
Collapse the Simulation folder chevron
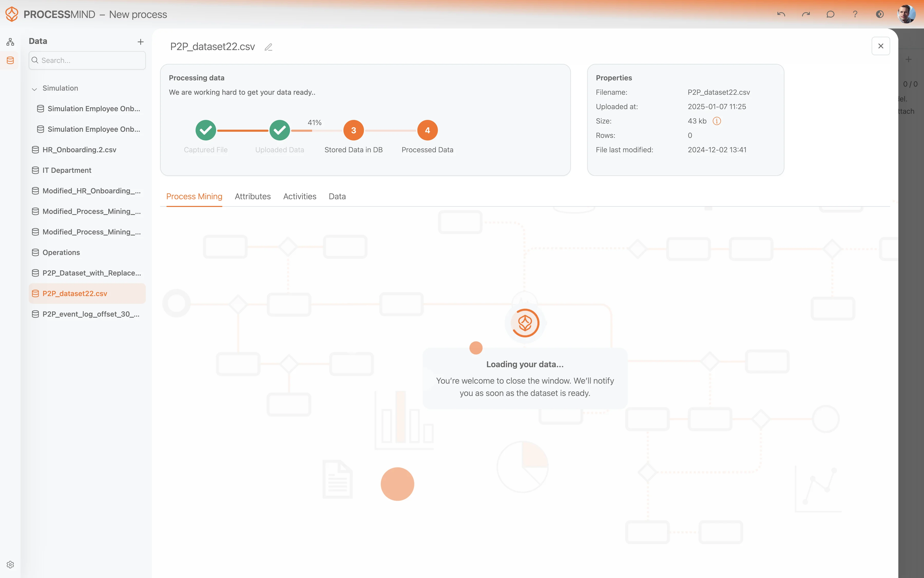(x=34, y=89)
